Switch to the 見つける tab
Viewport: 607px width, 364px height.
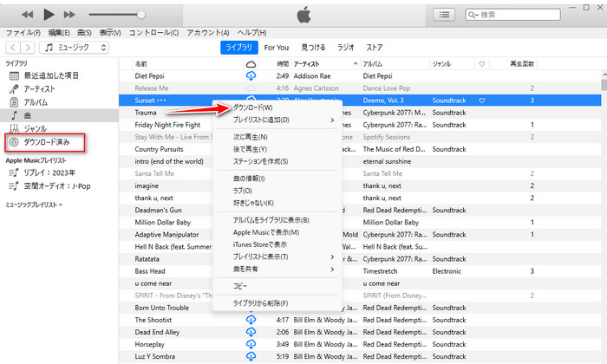(313, 48)
